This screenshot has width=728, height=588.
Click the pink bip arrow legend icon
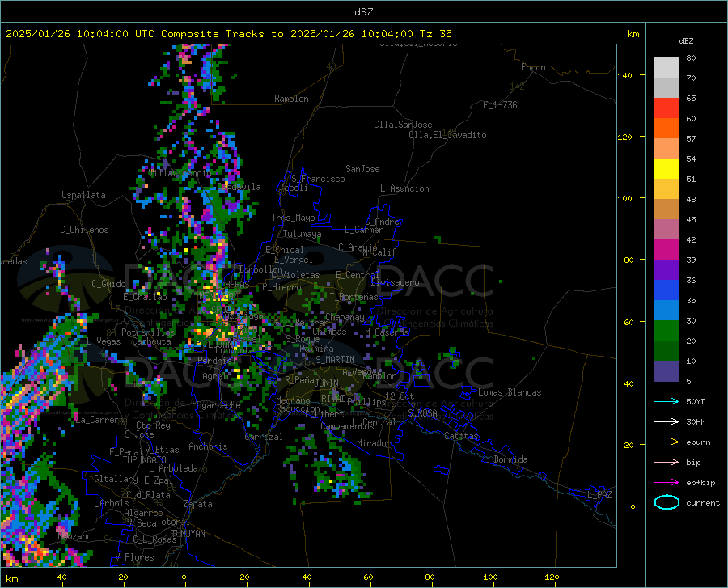click(667, 463)
